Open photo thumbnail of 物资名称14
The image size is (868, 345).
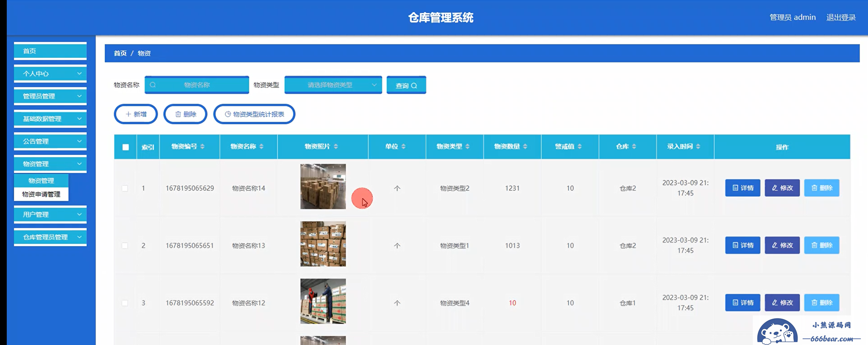click(x=323, y=186)
